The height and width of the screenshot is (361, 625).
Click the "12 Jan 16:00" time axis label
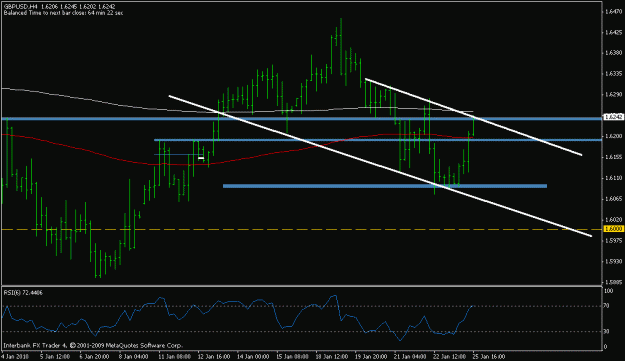point(213,356)
